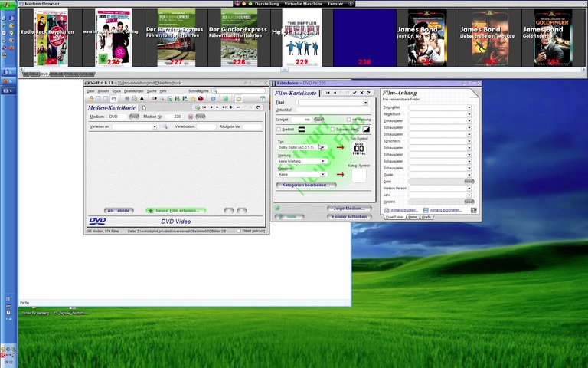Click the yellow note icon in VidEd toolbar
The width and height of the screenshot is (588, 368).
coord(239,99)
